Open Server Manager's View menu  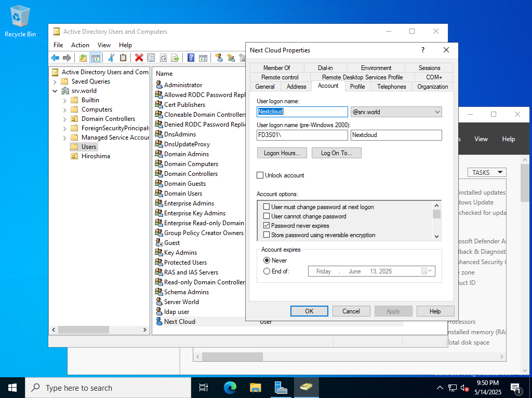481,139
